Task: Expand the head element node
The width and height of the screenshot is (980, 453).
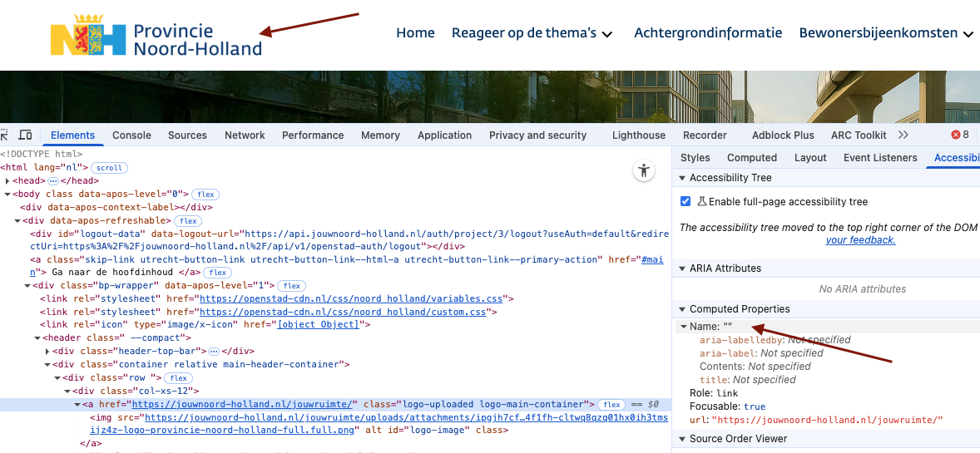Action: 7,181
